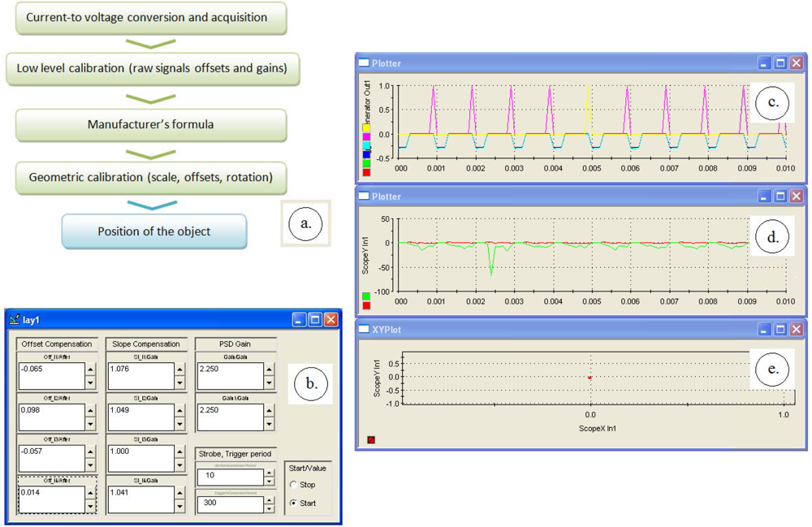Click magenta legend swatch in top Plotter

(366, 136)
